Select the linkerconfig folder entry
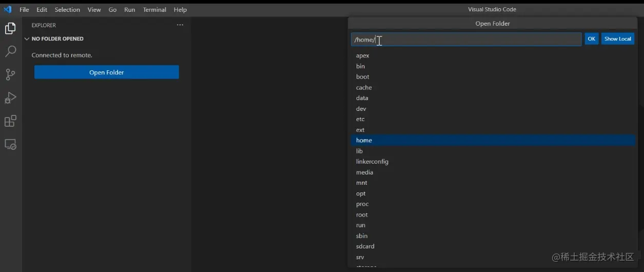 click(493, 162)
